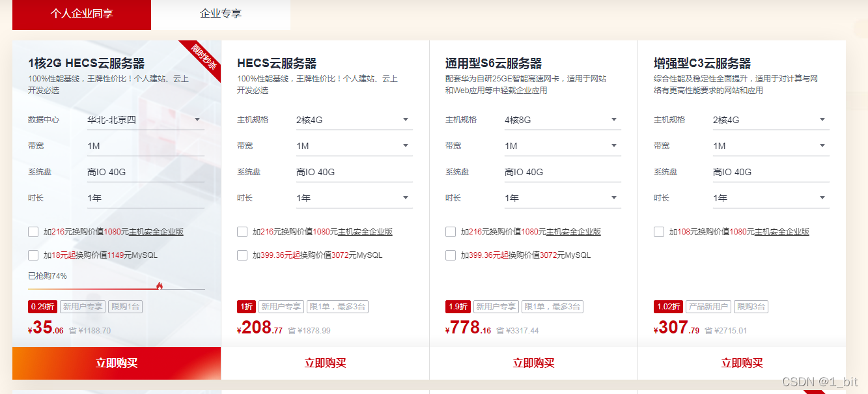The image size is (868, 394).
Task: Open 带宽 dropdown in 增强型C3云服务器 card
Action: tap(771, 146)
